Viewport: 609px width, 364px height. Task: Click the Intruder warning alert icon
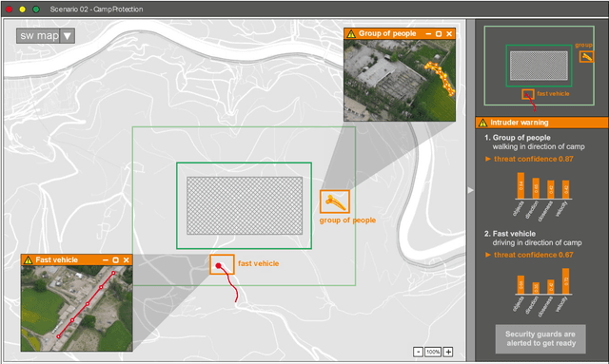click(x=482, y=123)
